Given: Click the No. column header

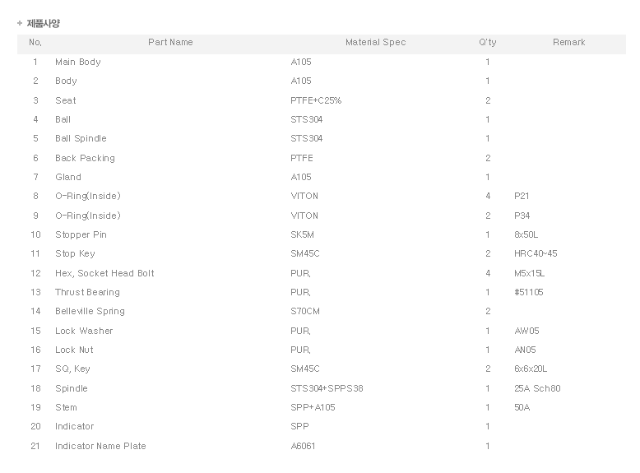Looking at the screenshot, I should point(35,42).
